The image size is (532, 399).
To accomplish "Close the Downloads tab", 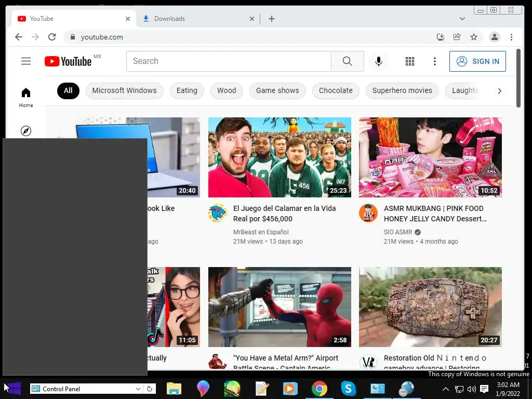I will [252, 19].
